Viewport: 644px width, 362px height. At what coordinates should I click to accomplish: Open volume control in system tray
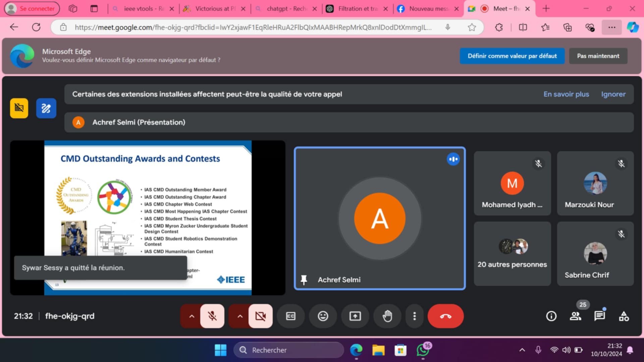[x=566, y=350]
